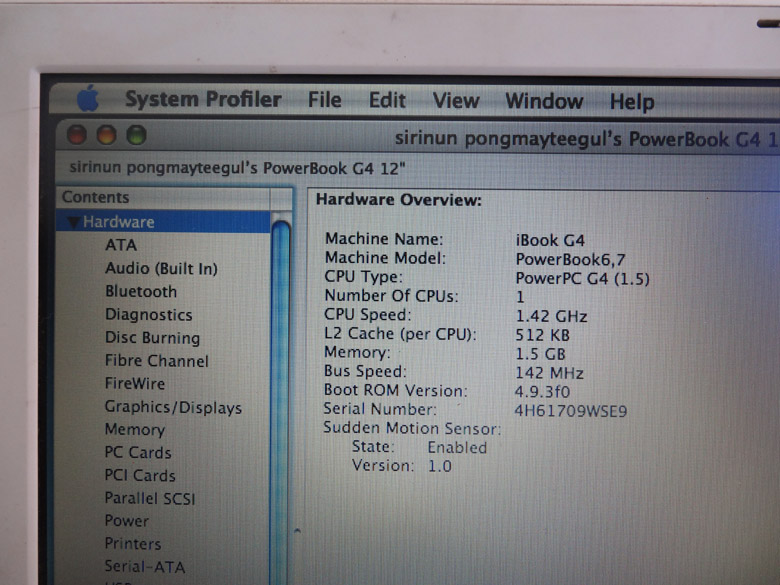Open the Window menu
Image resolution: width=780 pixels, height=585 pixels.
pos(544,101)
